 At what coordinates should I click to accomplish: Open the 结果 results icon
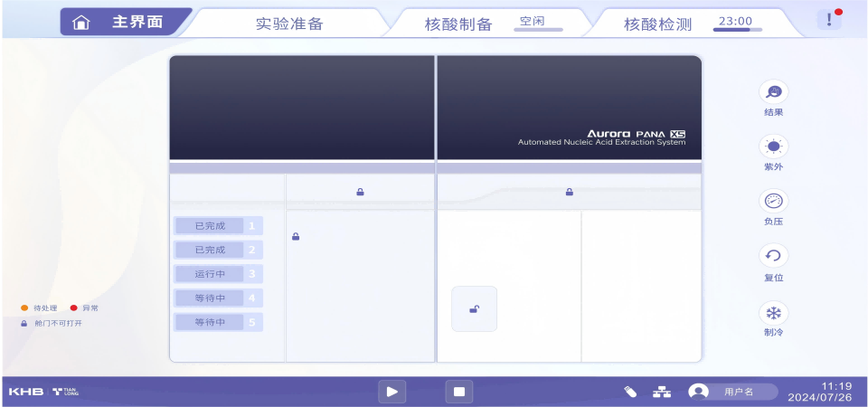pos(773,92)
